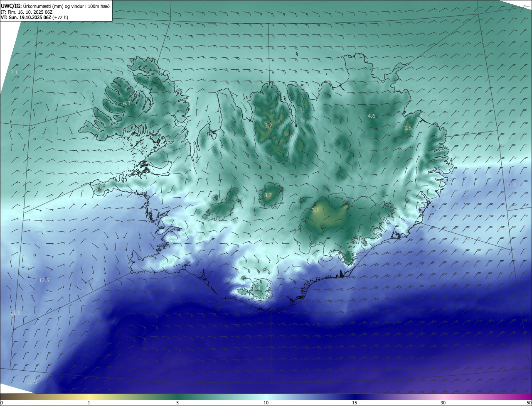
Task: Select the 12.5 value label
Action: (x=44, y=281)
